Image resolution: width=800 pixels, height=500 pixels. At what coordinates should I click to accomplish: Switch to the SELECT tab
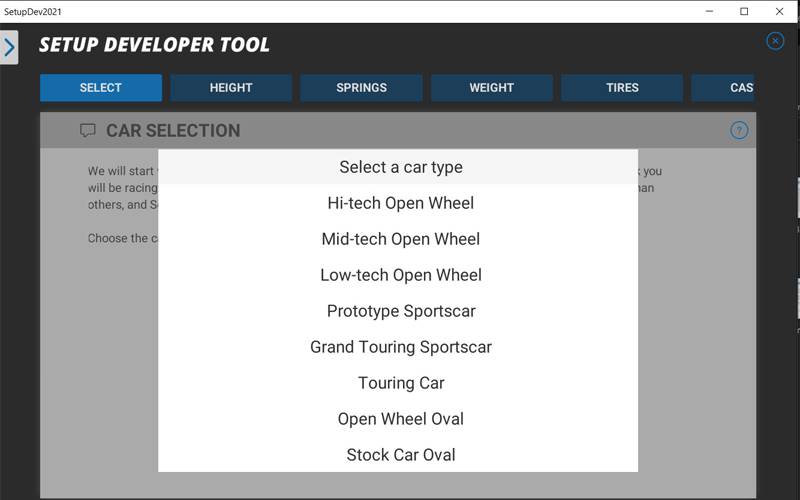click(x=100, y=88)
